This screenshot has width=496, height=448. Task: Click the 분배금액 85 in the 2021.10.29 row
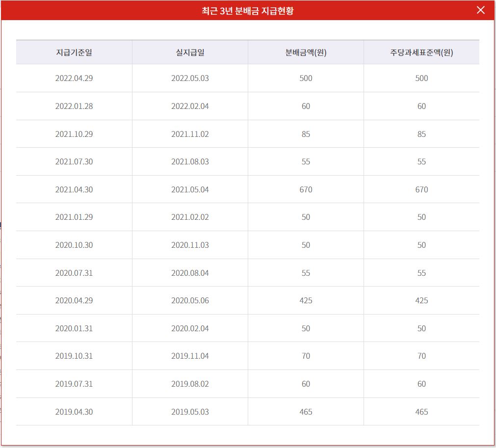tap(306, 134)
